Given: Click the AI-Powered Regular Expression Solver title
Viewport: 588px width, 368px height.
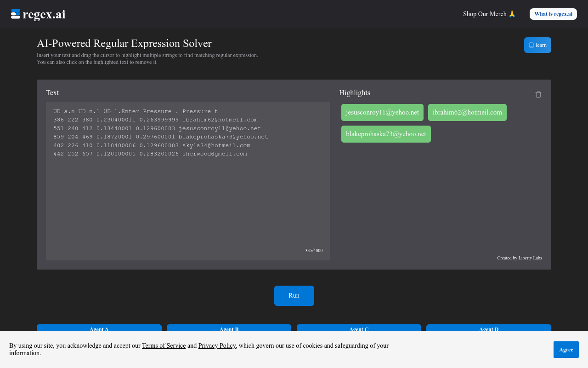Looking at the screenshot, I should 124,43.
